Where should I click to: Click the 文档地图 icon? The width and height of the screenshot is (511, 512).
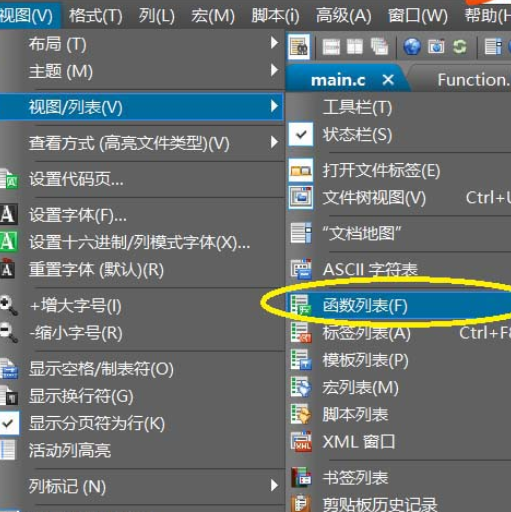click(301, 233)
